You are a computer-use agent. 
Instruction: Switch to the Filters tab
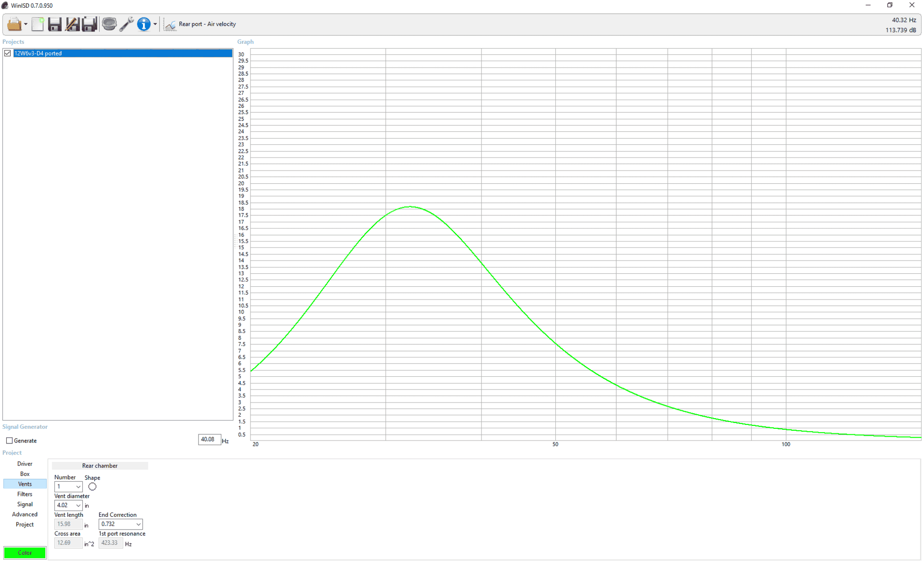tap(25, 494)
